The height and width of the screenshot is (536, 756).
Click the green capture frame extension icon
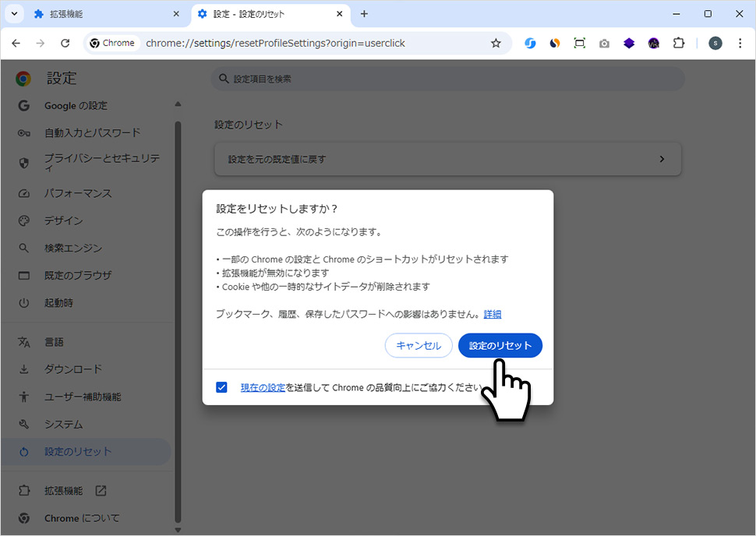click(579, 43)
